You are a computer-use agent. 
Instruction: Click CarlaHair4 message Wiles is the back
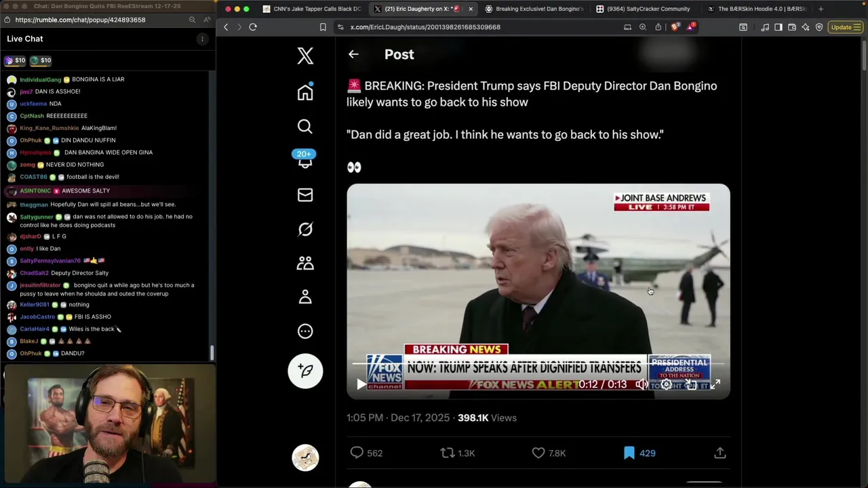94,329
